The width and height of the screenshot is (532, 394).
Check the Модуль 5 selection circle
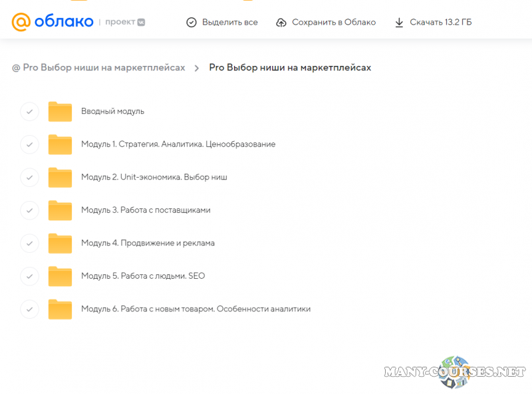pyautogui.click(x=29, y=276)
